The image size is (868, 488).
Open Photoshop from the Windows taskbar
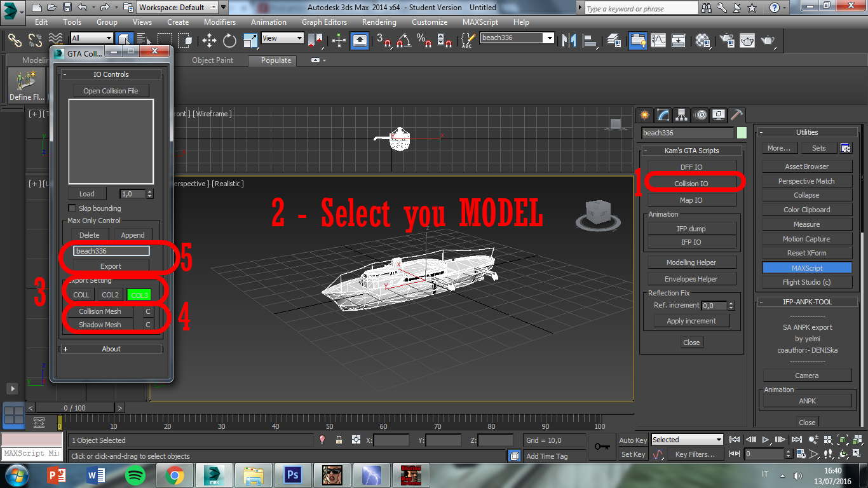click(293, 475)
